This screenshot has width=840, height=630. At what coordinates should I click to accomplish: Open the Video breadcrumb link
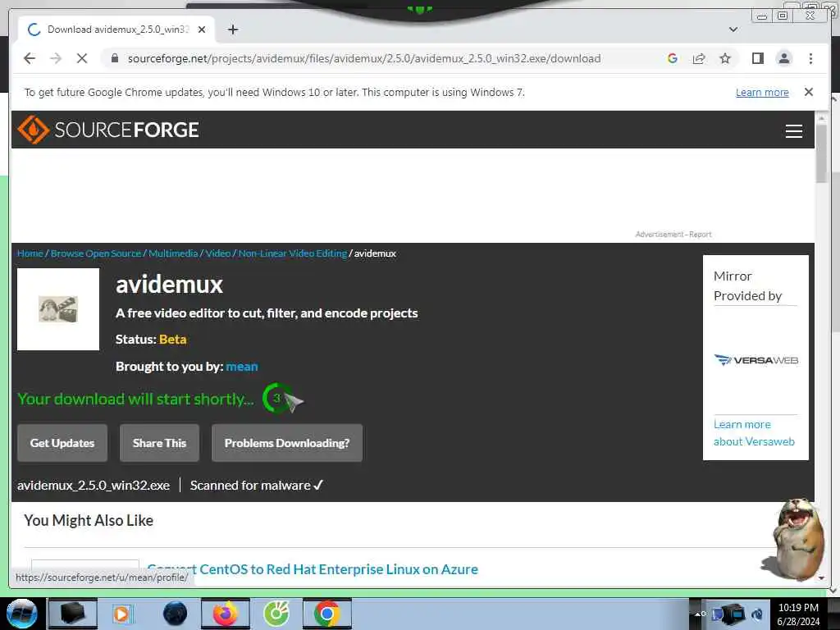click(x=218, y=253)
